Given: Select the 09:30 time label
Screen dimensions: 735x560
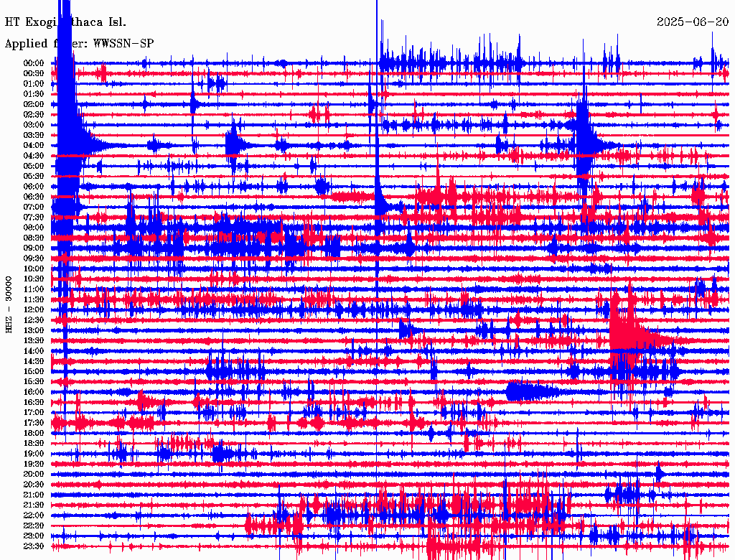Looking at the screenshot, I should tap(34, 258).
